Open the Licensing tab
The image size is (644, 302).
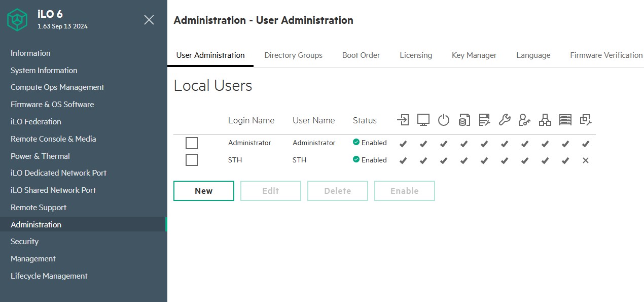click(416, 55)
